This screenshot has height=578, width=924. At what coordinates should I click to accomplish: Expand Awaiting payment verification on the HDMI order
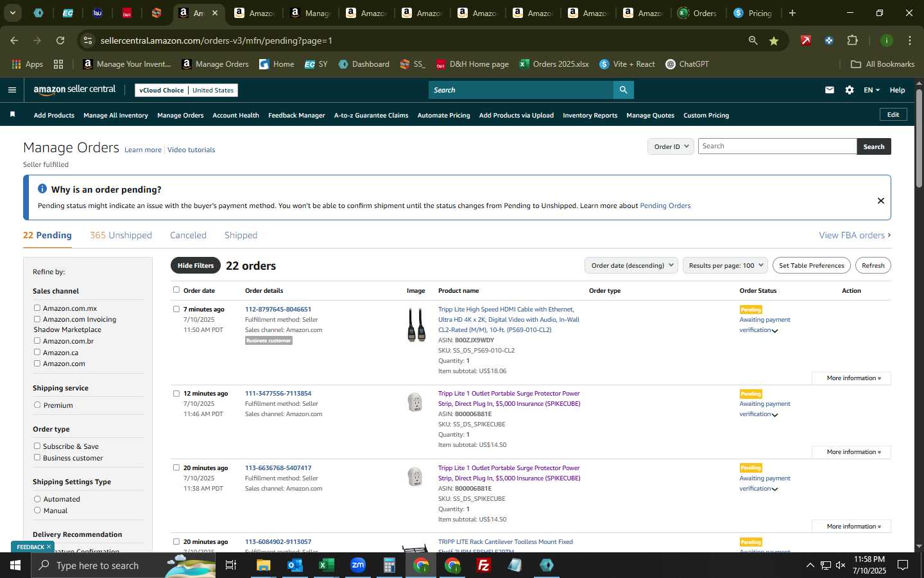764,325
